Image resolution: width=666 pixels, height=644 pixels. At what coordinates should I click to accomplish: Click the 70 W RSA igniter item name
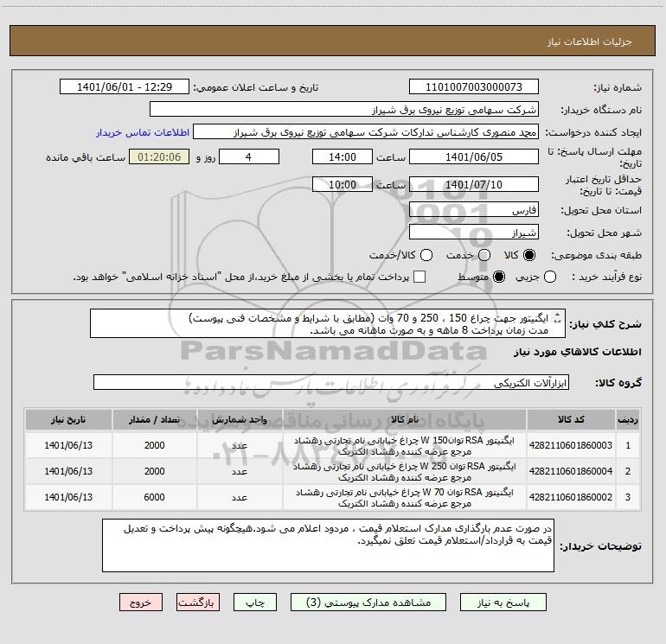(x=405, y=498)
